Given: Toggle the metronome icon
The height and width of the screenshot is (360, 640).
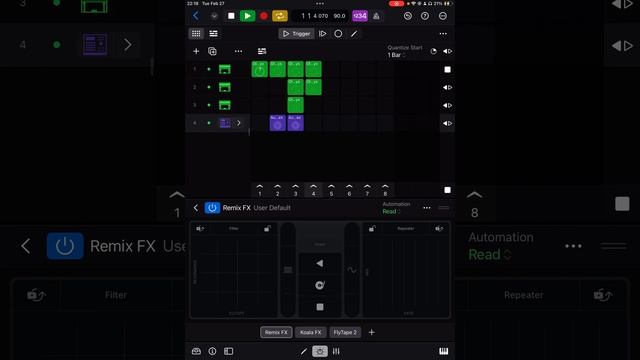Looking at the screenshot, I should [x=376, y=16].
